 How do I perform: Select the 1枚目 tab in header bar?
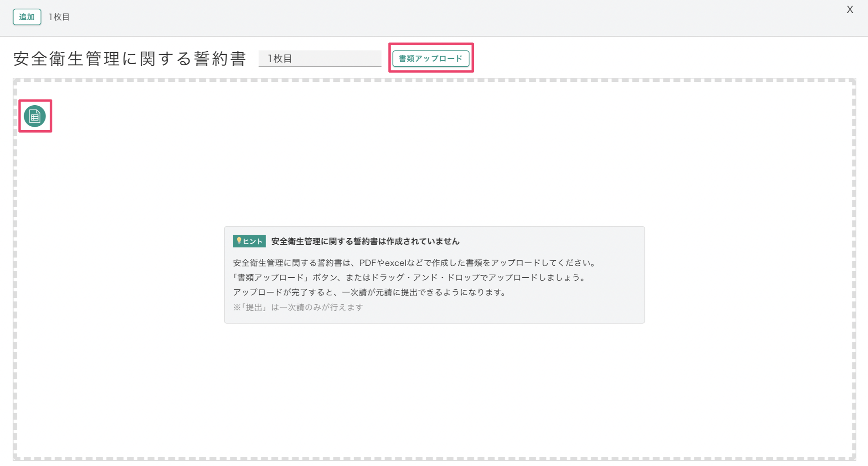pos(59,17)
